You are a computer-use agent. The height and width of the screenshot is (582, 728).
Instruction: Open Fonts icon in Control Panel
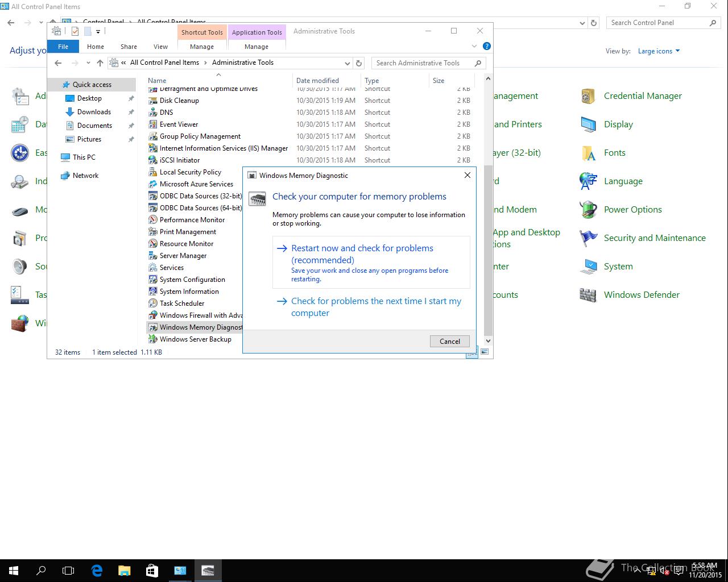588,153
